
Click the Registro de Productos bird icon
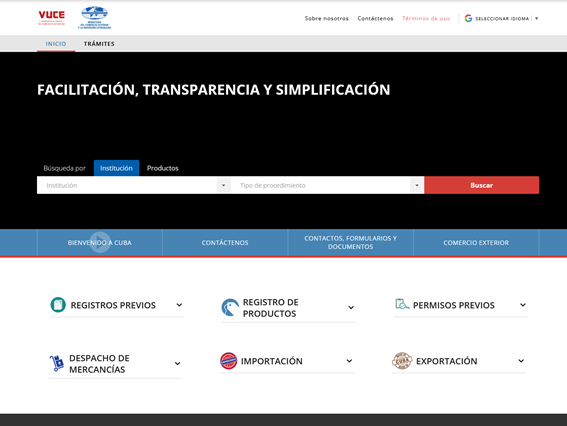click(230, 307)
